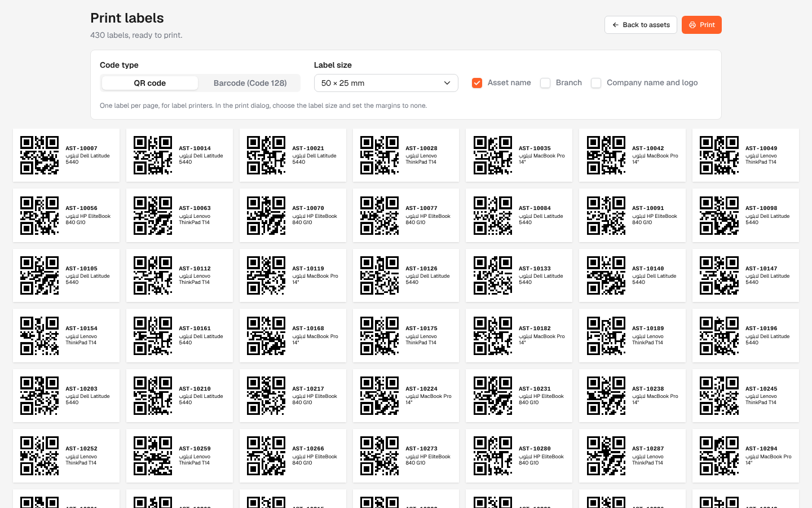
Task: Click the Print labels heading
Action: pyautogui.click(x=127, y=18)
